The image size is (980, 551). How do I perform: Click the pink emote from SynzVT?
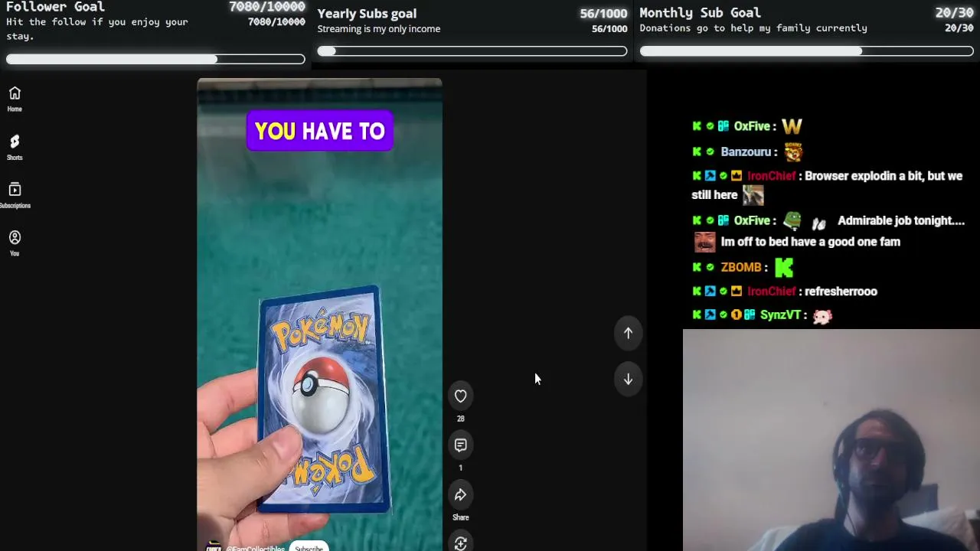822,315
